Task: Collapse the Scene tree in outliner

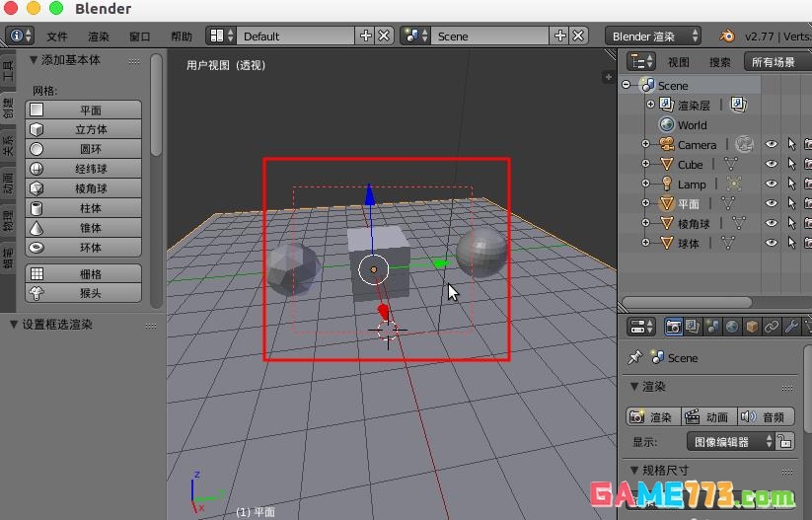Action: point(627,85)
